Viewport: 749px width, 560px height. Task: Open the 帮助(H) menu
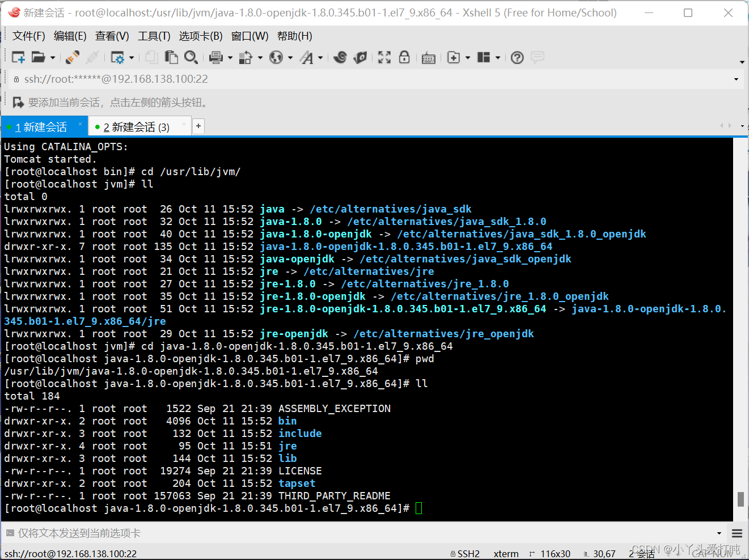(x=295, y=36)
